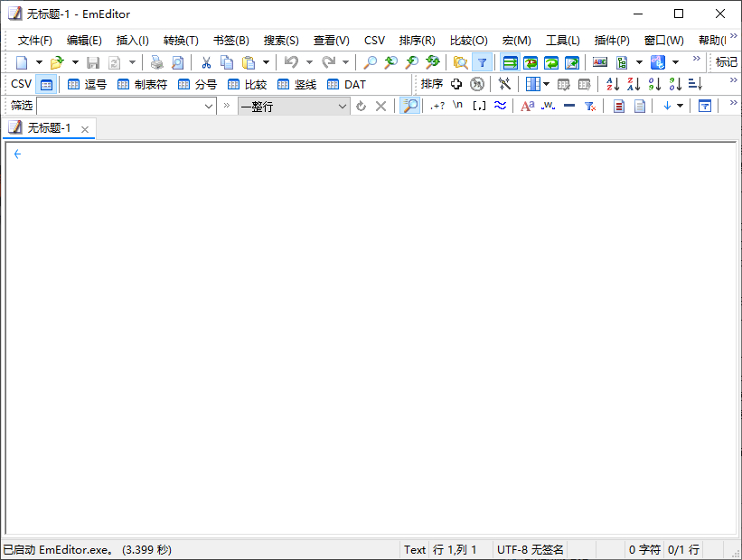Click the red bookmark-lines document icon

point(618,106)
